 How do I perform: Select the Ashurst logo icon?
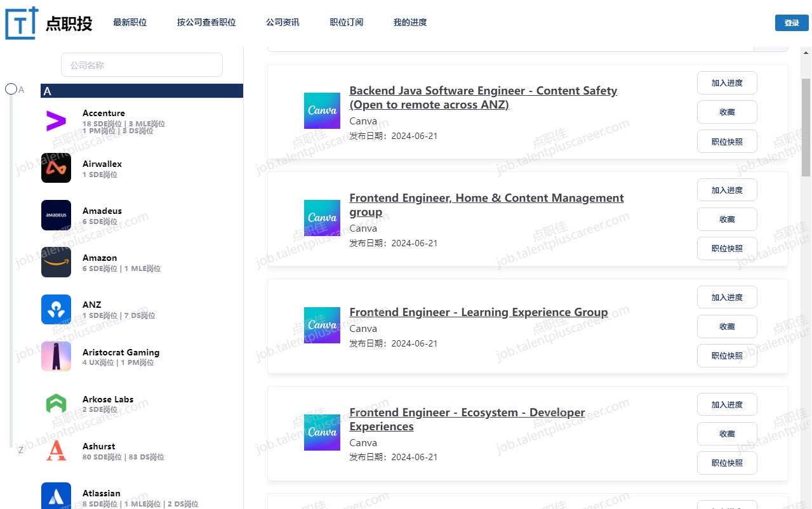click(56, 450)
